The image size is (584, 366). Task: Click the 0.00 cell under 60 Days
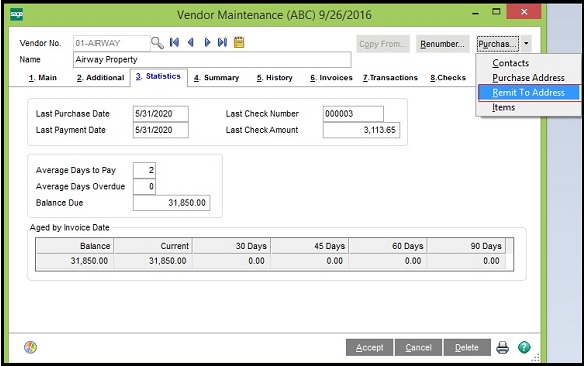[x=388, y=261]
